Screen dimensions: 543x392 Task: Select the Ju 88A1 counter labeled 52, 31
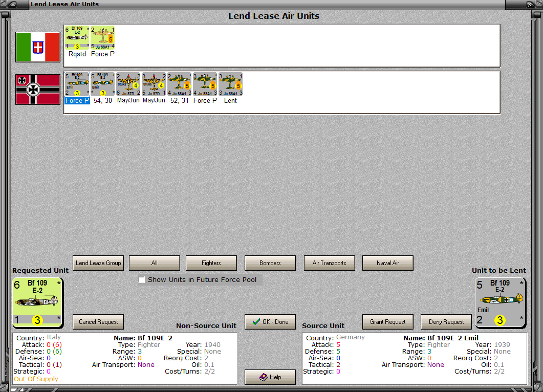(179, 84)
